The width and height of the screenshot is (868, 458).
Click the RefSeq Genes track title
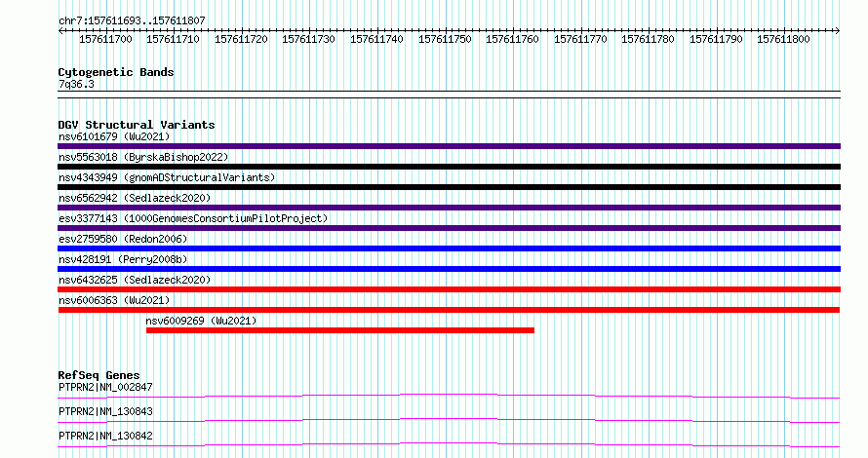99,375
